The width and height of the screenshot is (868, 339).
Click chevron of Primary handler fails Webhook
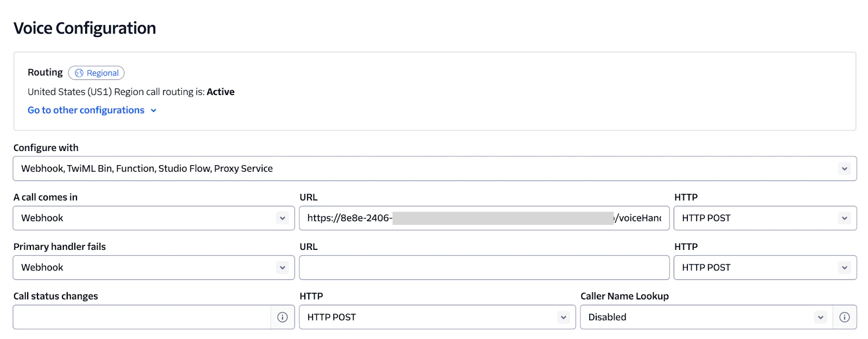tap(282, 267)
